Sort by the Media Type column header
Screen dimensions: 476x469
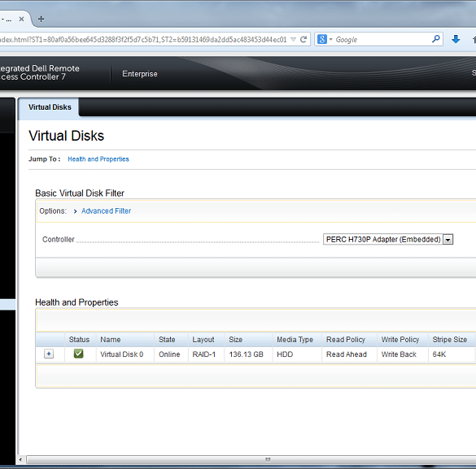click(295, 340)
